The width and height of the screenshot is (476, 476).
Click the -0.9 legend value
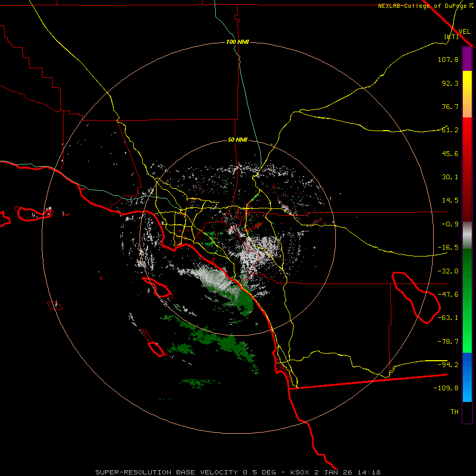pyautogui.click(x=450, y=224)
